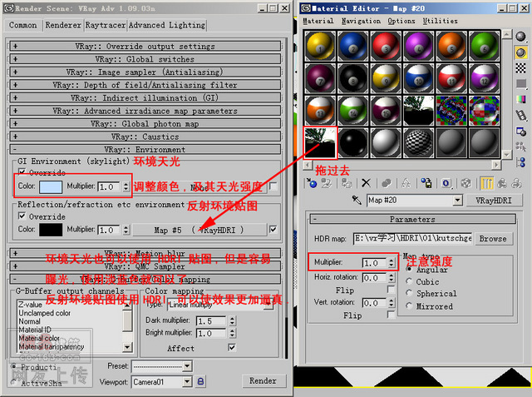Click the Get Material icon
The image size is (532, 397).
click(312, 183)
